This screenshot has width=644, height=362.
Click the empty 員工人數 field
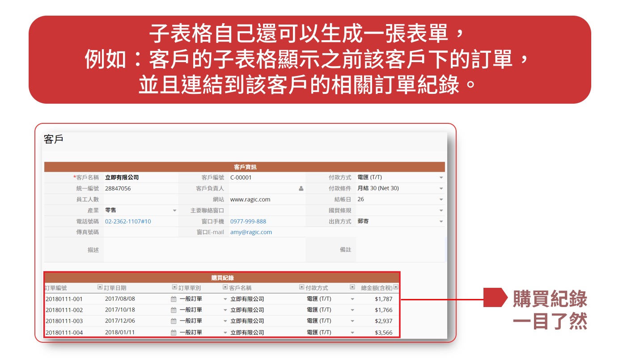[x=140, y=199]
